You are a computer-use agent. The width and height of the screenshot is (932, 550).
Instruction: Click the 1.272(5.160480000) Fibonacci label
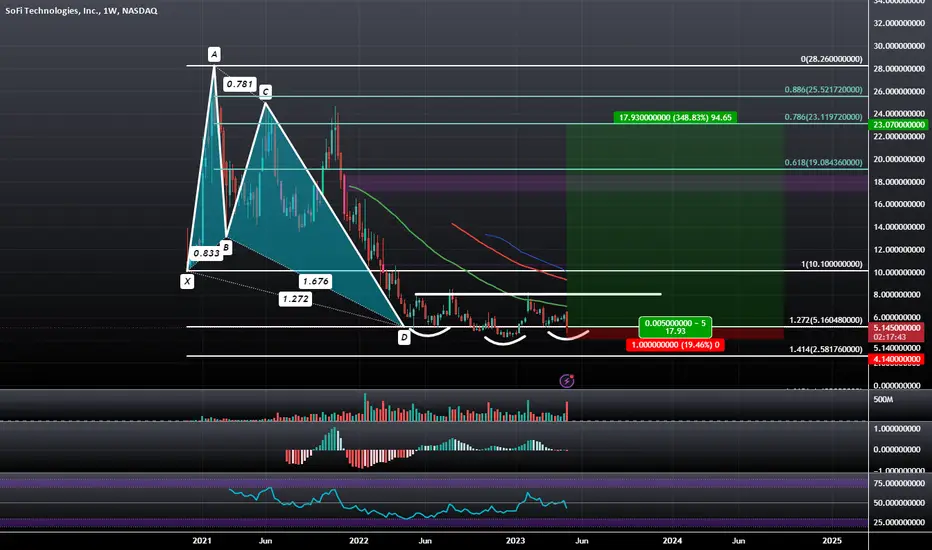click(x=826, y=320)
